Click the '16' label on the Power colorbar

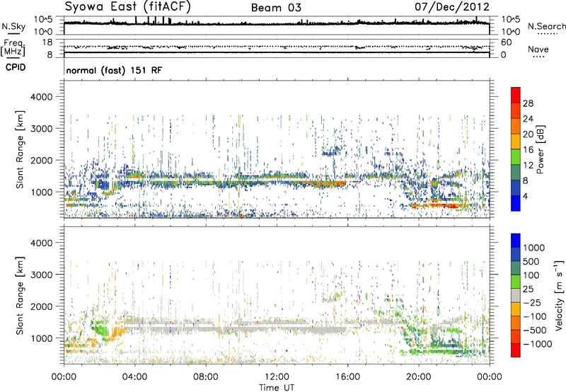click(528, 150)
